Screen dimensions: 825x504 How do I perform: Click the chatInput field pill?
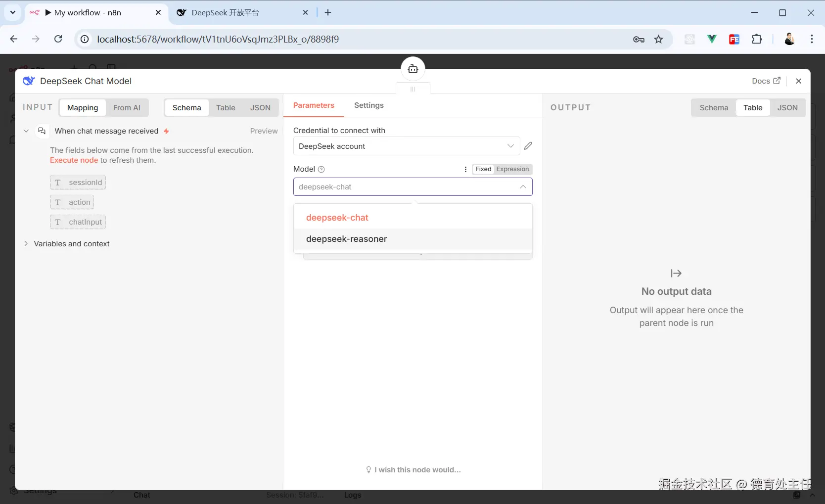pyautogui.click(x=78, y=222)
